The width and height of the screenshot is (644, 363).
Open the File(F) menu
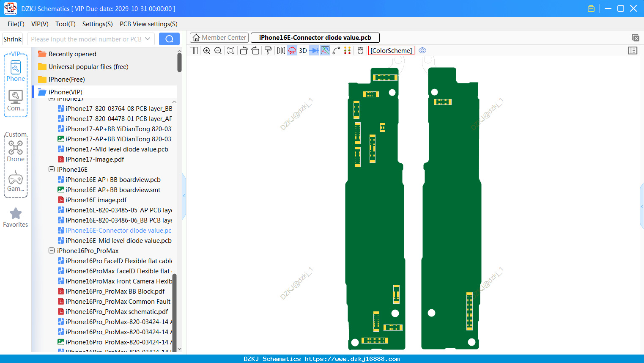pos(16,24)
